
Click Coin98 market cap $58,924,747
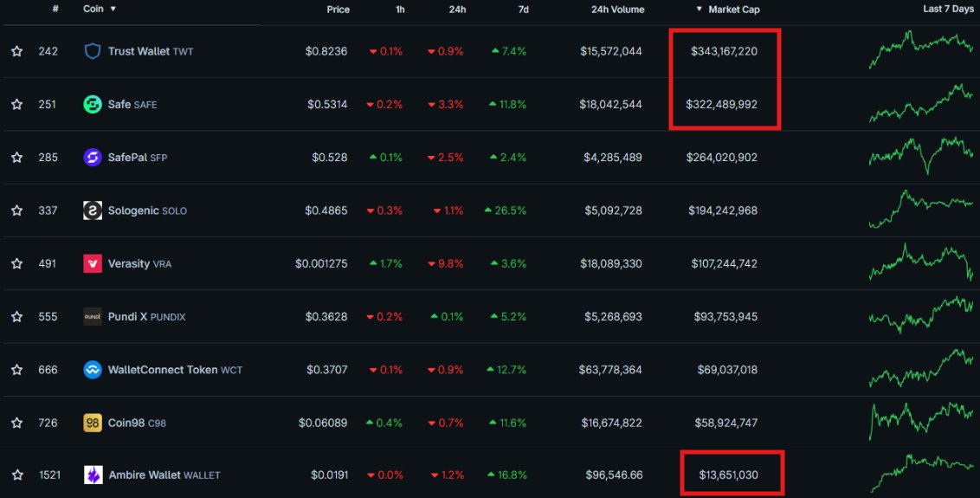click(725, 423)
